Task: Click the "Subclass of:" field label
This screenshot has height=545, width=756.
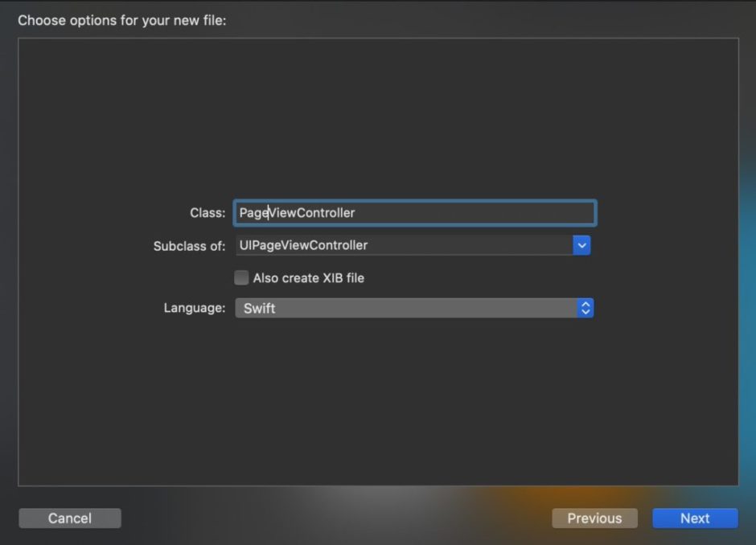Action: 189,246
